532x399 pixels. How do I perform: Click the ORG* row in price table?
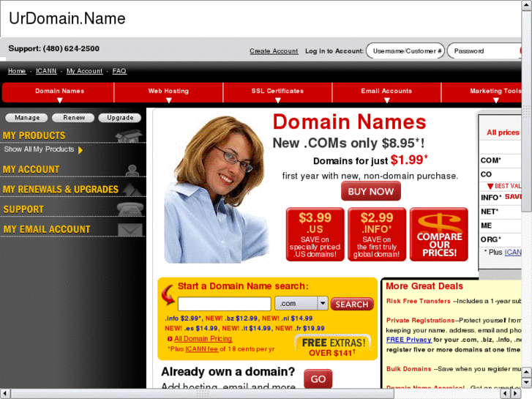501,239
